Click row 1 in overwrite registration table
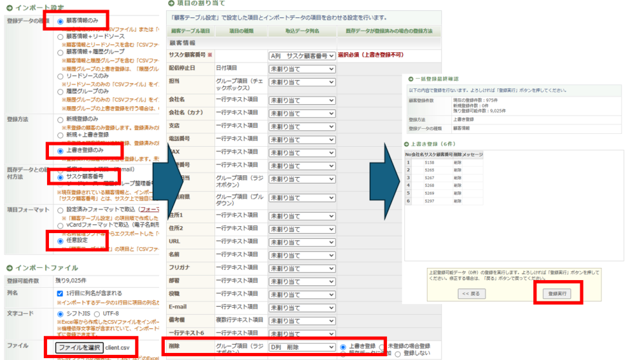This screenshot has width=644, height=360. (444, 163)
